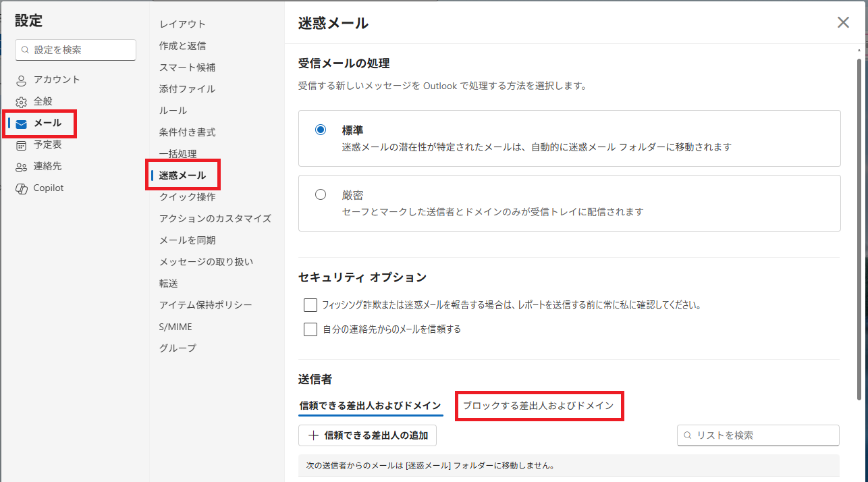Click the magnifier icon in リストを検索 box
The image size is (868, 482).
[688, 435]
